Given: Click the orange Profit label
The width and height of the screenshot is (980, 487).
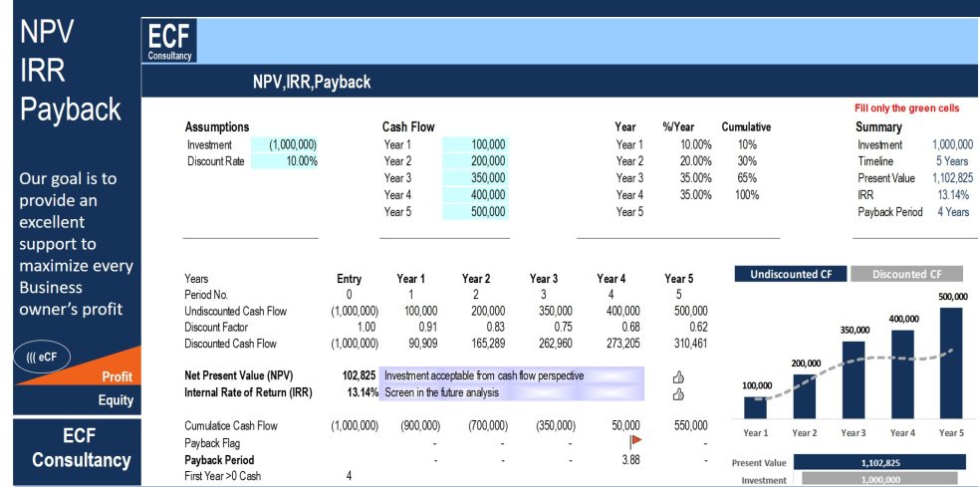Looking at the screenshot, I should [117, 376].
